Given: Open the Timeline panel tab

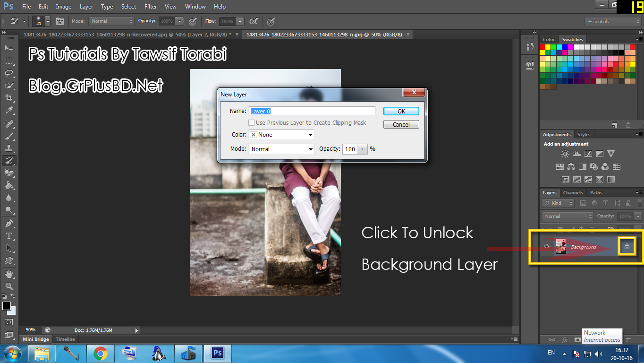Looking at the screenshot, I should pyautogui.click(x=65, y=339).
